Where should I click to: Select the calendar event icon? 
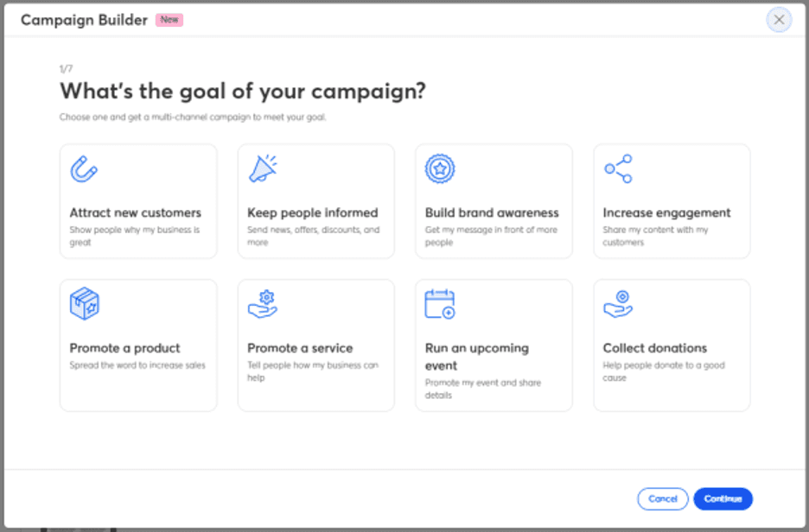(x=440, y=304)
